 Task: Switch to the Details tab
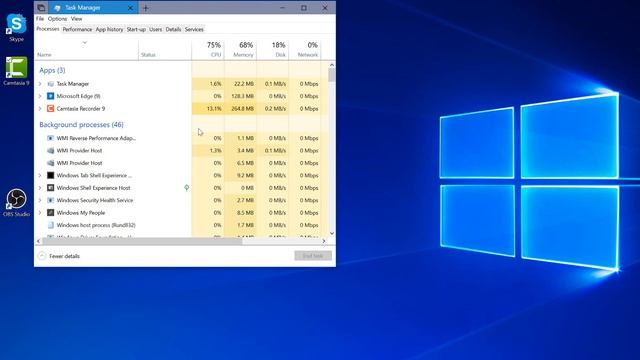(173, 29)
